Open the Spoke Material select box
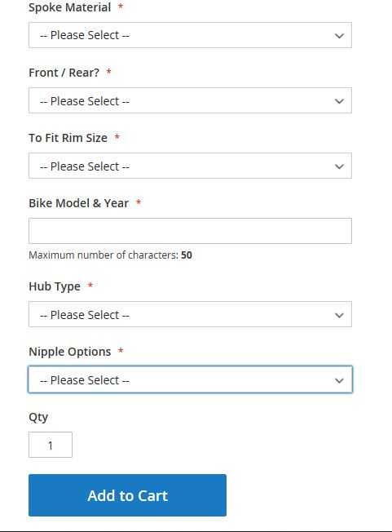 pyautogui.click(x=190, y=35)
